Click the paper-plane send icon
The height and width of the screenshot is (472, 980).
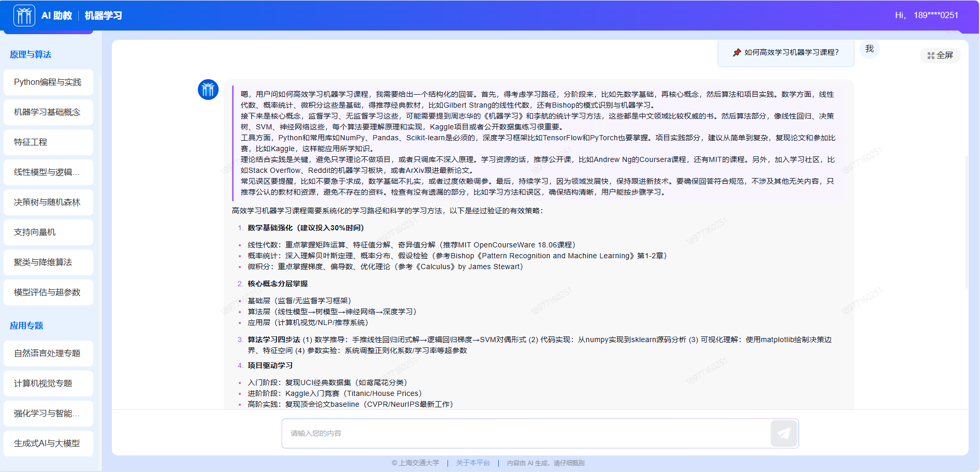pyautogui.click(x=784, y=433)
